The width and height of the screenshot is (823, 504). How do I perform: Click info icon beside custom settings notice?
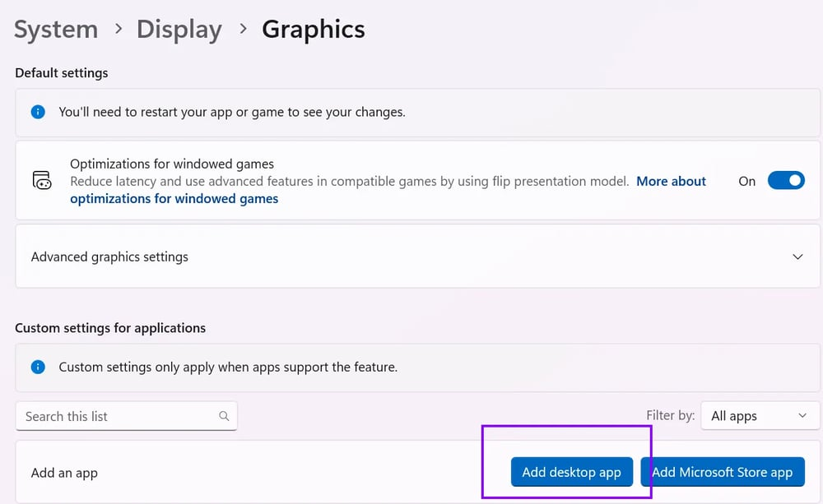tap(38, 367)
